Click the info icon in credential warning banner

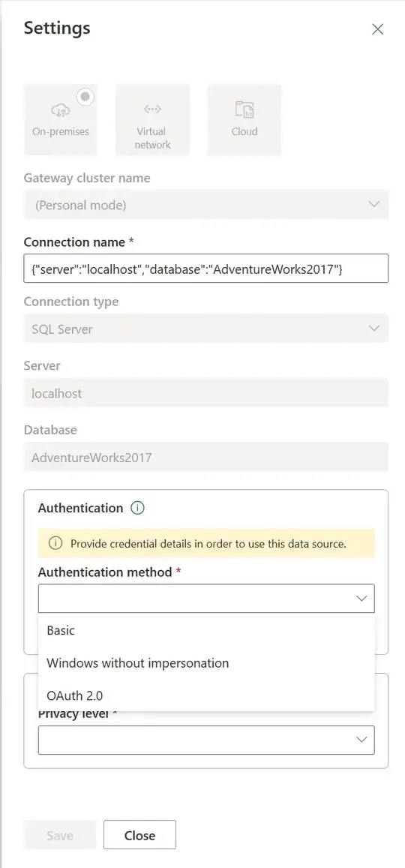55,543
